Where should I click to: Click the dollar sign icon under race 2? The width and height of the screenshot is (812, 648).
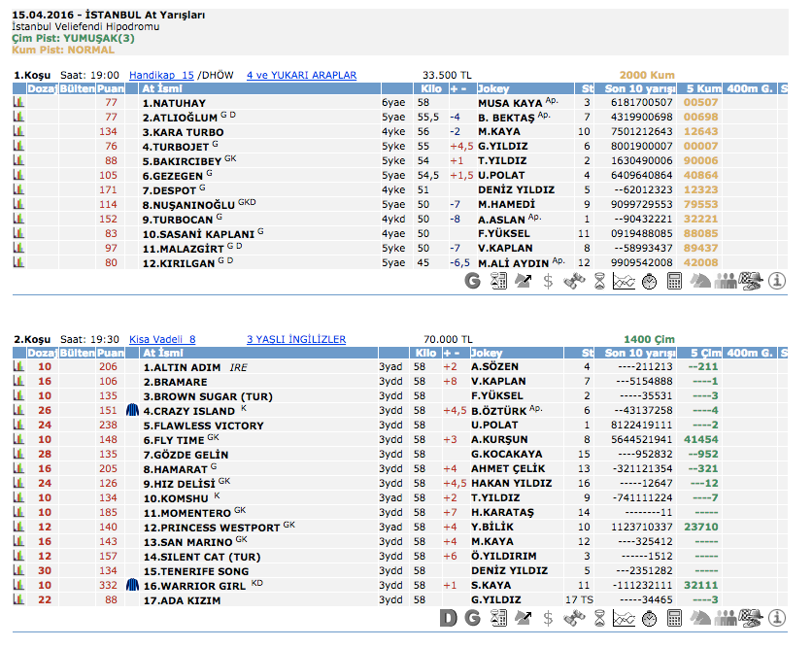tap(549, 619)
